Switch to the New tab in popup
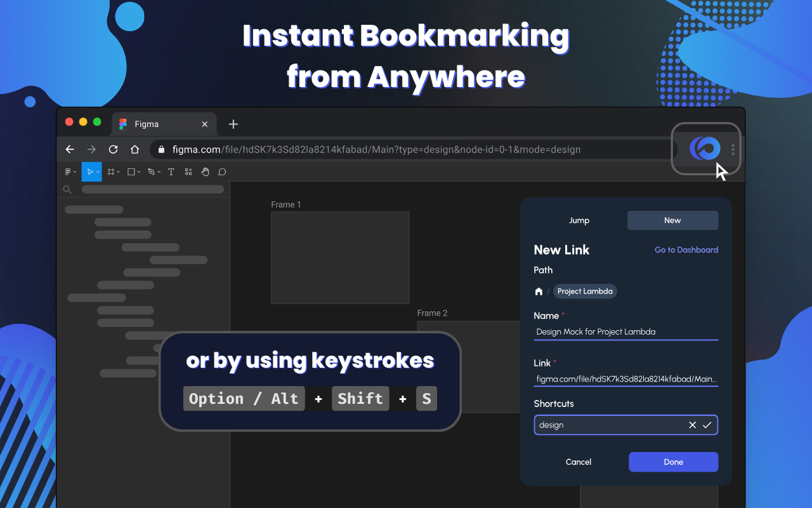 672,220
